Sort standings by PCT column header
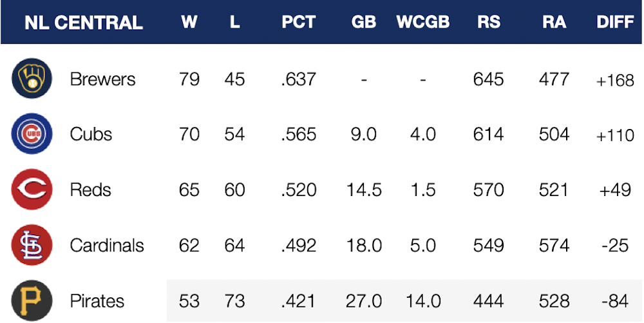This screenshot has height=323, width=644. click(x=298, y=23)
